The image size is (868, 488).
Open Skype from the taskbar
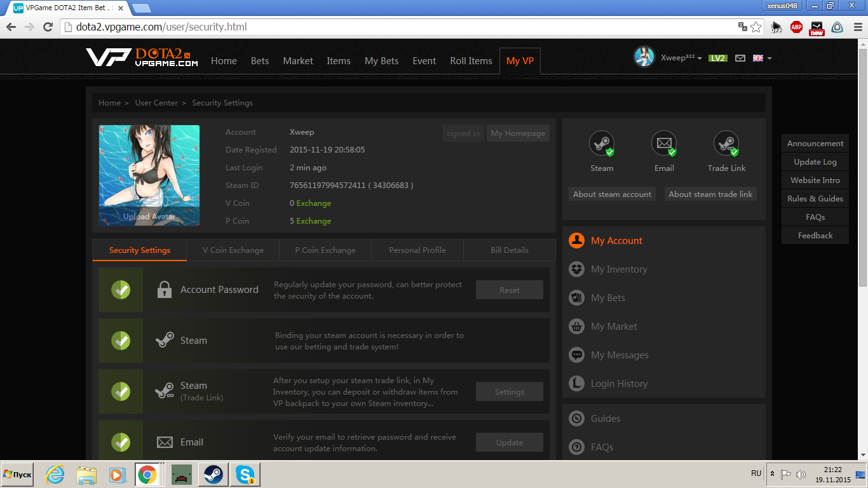[245, 475]
